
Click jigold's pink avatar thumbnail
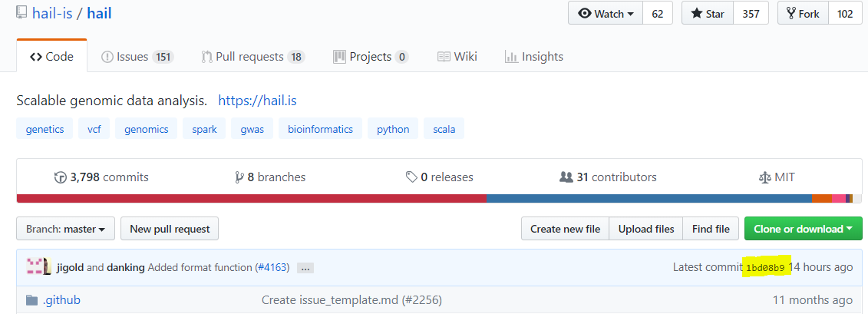tap(35, 267)
